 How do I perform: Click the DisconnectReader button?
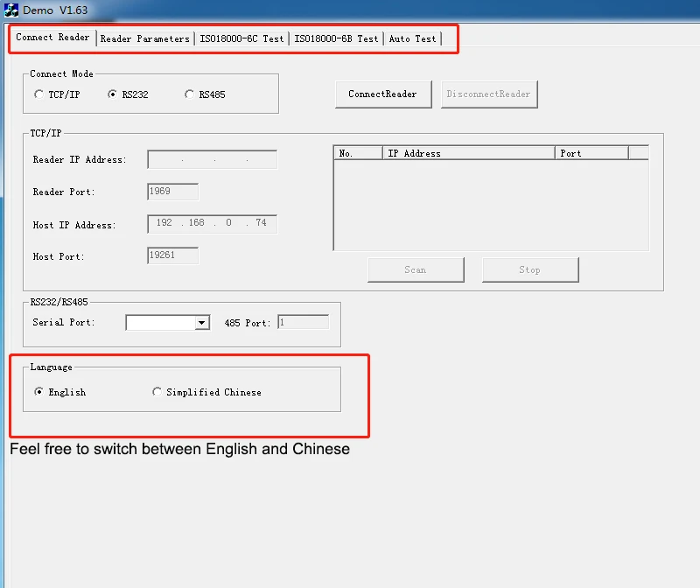tap(489, 94)
